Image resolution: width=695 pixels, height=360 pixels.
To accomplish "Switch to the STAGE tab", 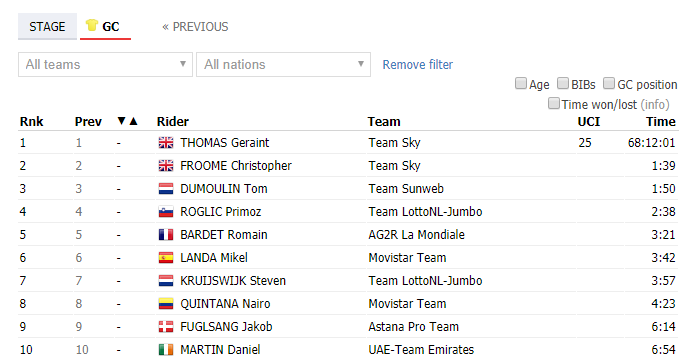I will [47, 27].
